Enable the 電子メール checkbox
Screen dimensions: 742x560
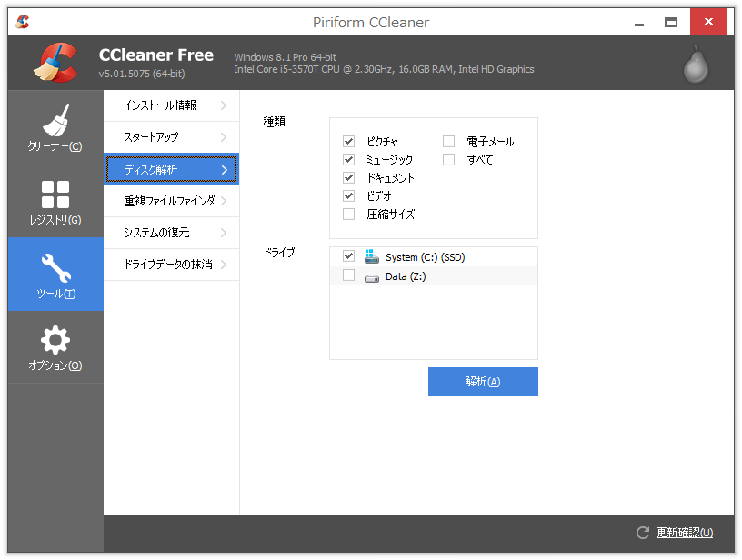(x=447, y=141)
